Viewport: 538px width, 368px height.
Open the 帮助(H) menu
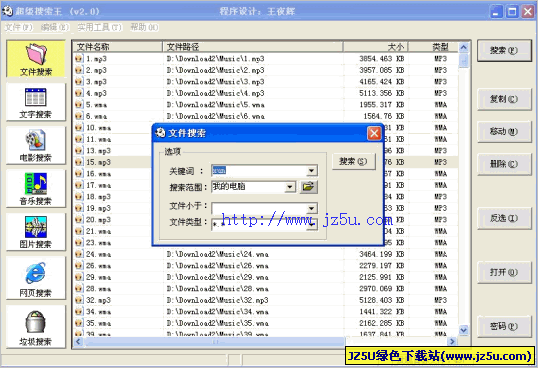(144, 27)
